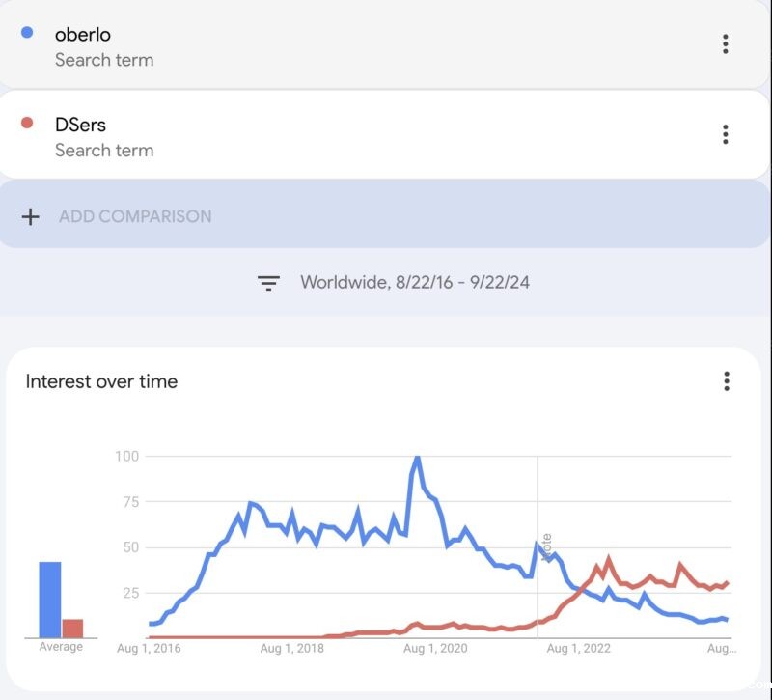Open the Interest over time options menu

(727, 381)
